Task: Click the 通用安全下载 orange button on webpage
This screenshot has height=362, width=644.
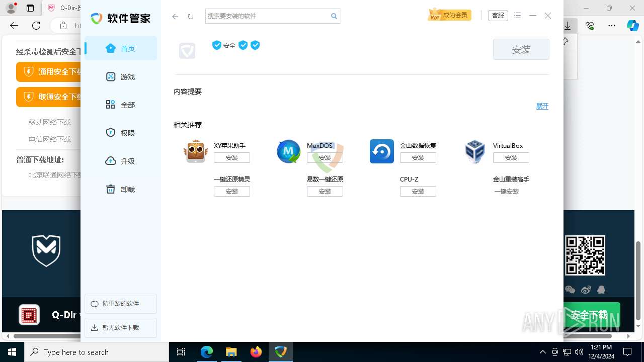Action: click(49, 72)
